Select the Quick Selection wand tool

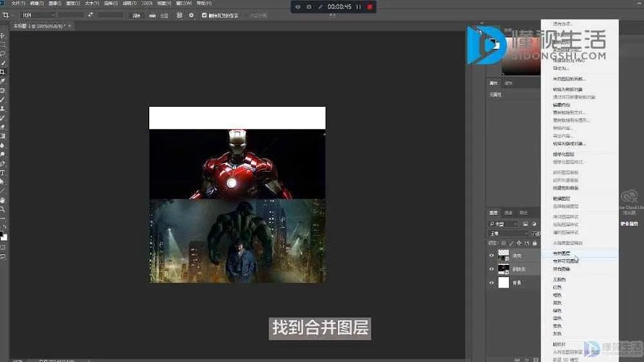pyautogui.click(x=3, y=63)
